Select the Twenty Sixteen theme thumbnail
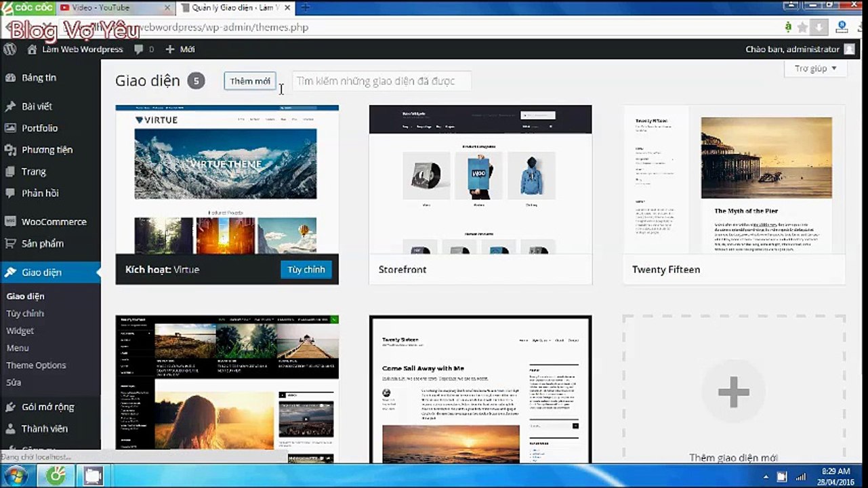The image size is (868, 488). pyautogui.click(x=480, y=389)
